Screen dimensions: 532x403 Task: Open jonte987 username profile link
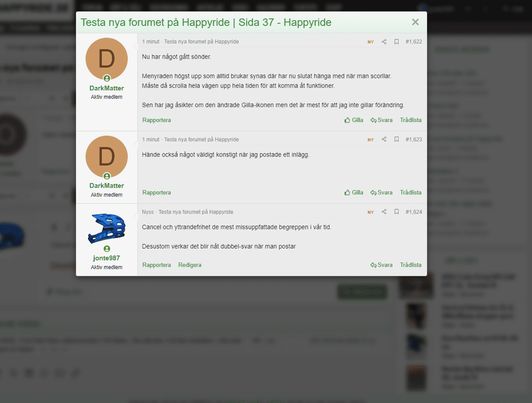pos(107,258)
